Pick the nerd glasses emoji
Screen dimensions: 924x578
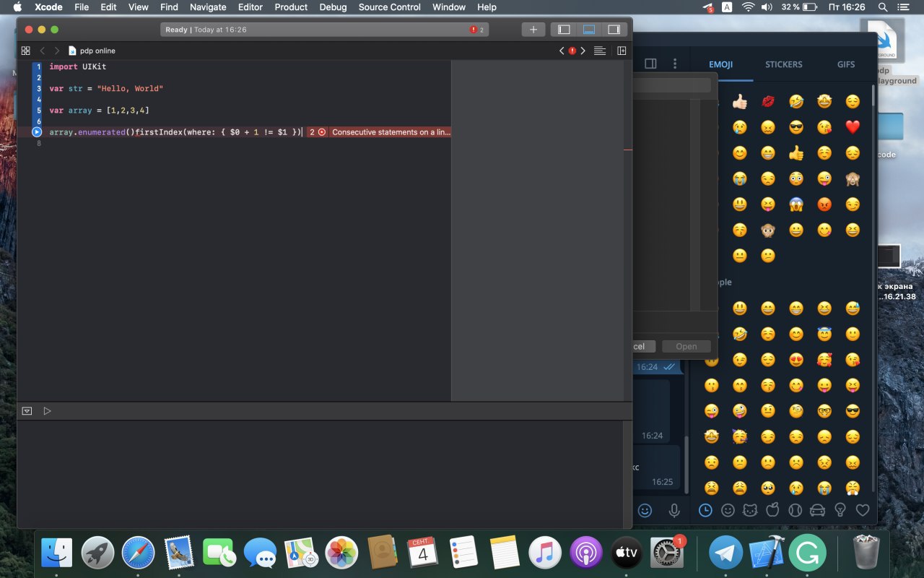click(824, 411)
